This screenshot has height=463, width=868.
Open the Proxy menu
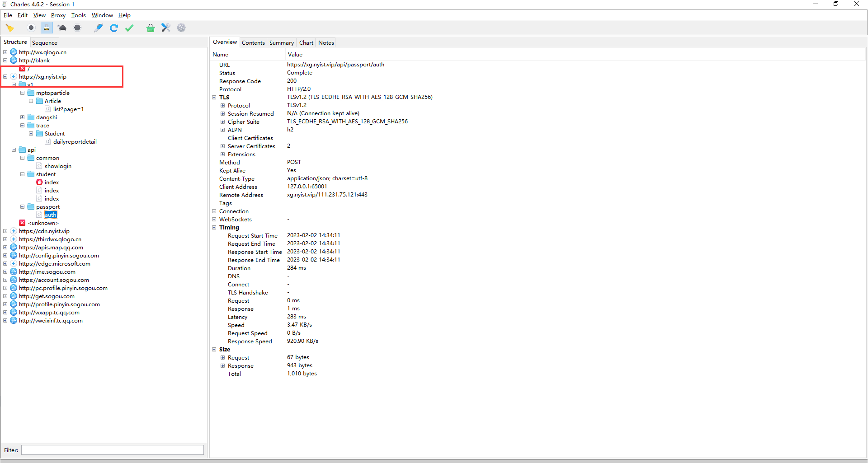click(58, 15)
